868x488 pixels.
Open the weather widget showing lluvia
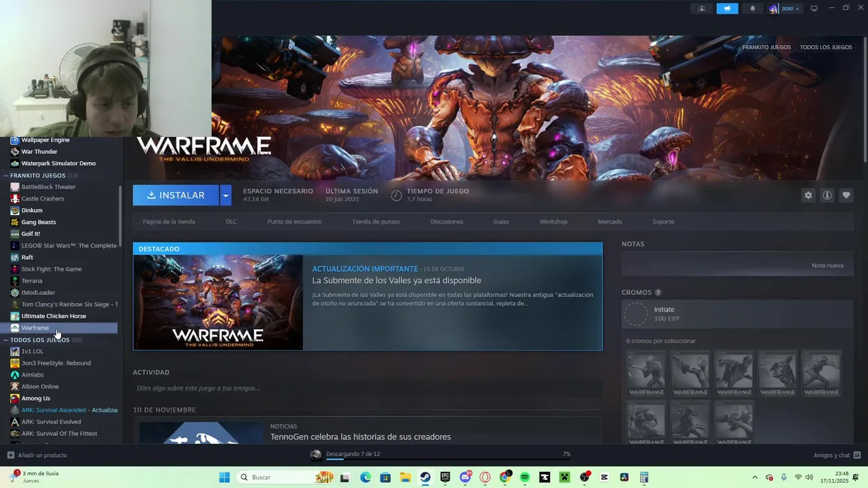coord(34,476)
